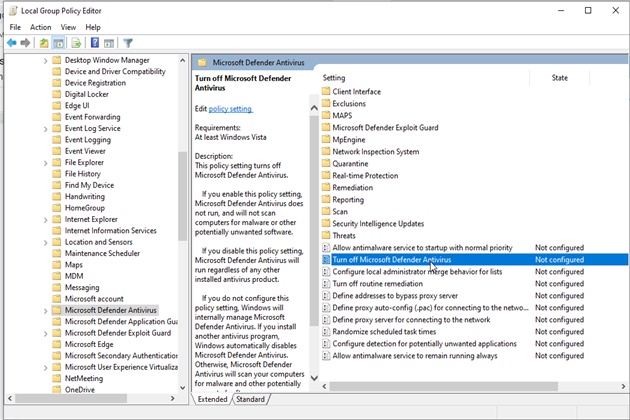Click the Scan folder icon
Viewport: 630px width, 420px height.
(x=326, y=211)
